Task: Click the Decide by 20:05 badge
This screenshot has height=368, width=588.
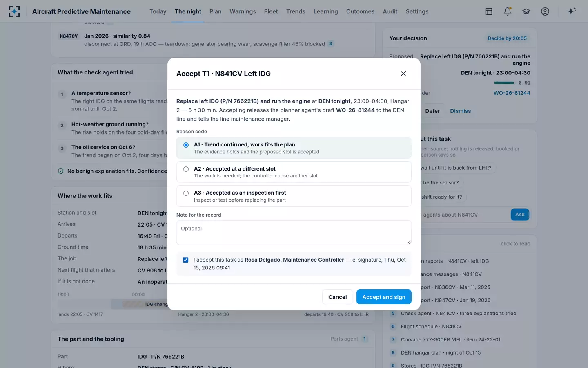Action: [507, 38]
